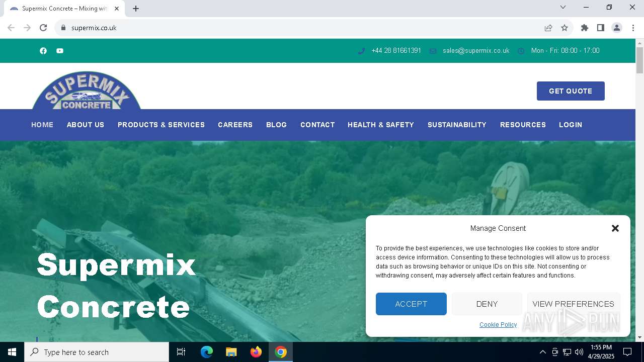644x362 pixels.
Task: Accept cookies in consent dialog
Action: click(411, 304)
